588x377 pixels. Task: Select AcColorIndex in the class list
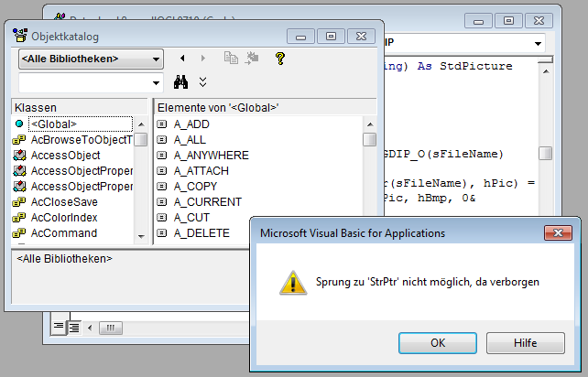(x=64, y=218)
